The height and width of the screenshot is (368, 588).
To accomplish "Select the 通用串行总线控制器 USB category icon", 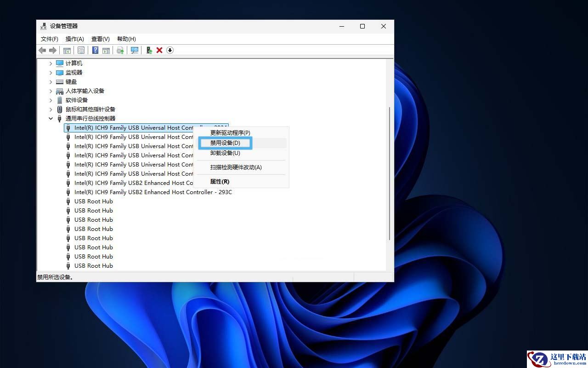I will coord(60,118).
